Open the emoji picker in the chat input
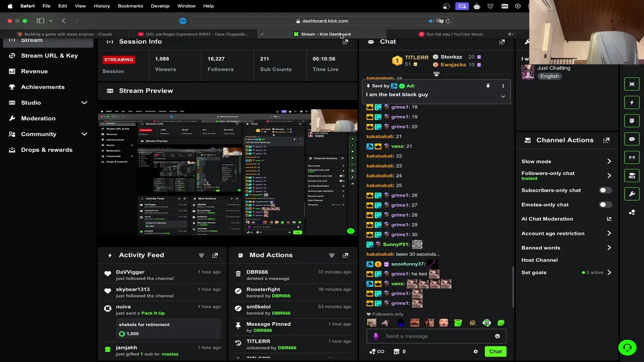Viewport: 644px width, 362px height. click(x=498, y=336)
